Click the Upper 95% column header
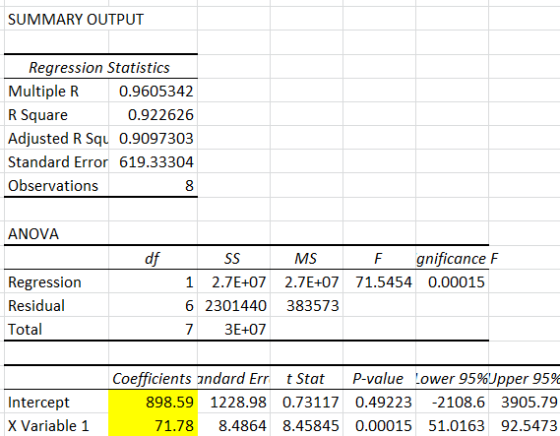This screenshot has width=560, height=436. click(x=524, y=379)
